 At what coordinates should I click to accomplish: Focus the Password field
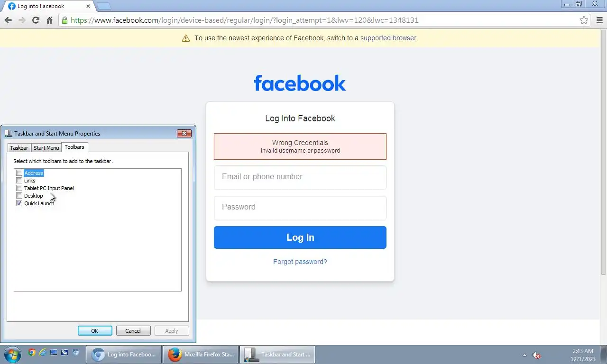300,208
